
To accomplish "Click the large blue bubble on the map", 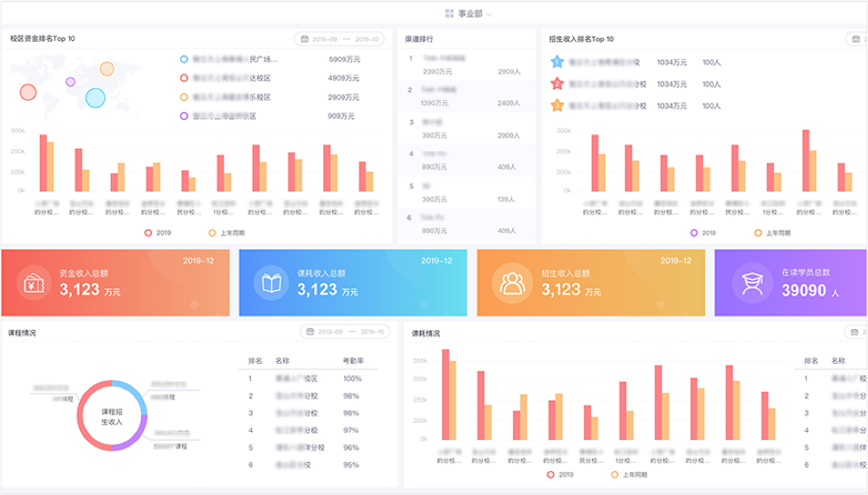I will click(95, 97).
